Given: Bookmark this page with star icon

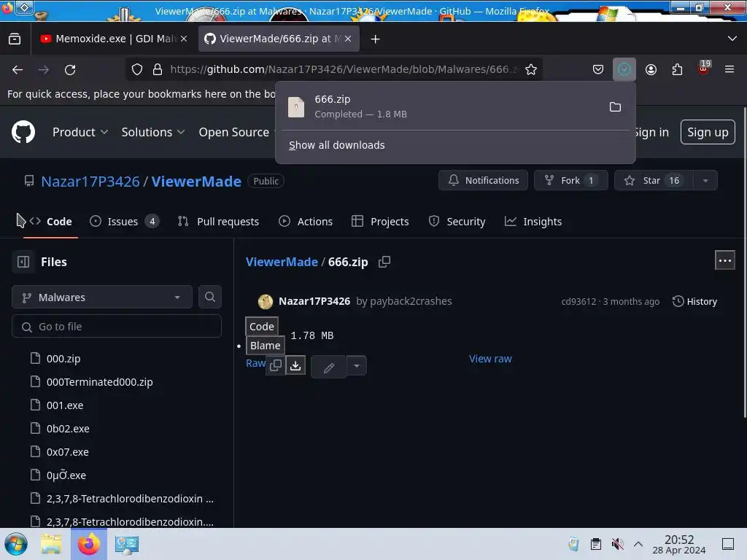Looking at the screenshot, I should (531, 69).
